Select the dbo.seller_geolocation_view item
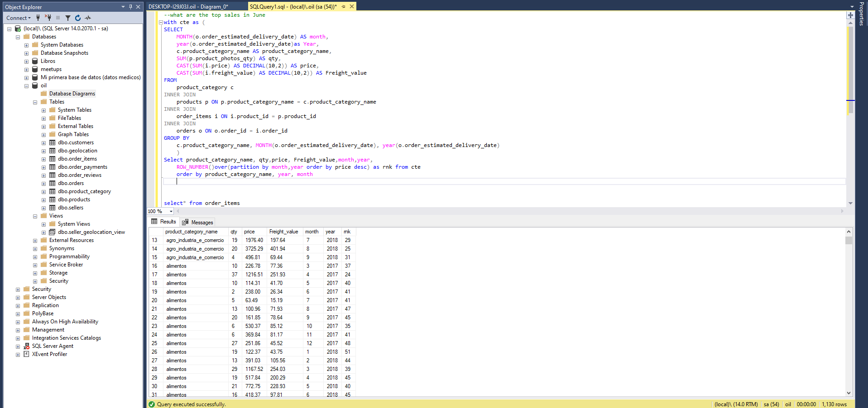This screenshot has height=408, width=868. pyautogui.click(x=91, y=232)
